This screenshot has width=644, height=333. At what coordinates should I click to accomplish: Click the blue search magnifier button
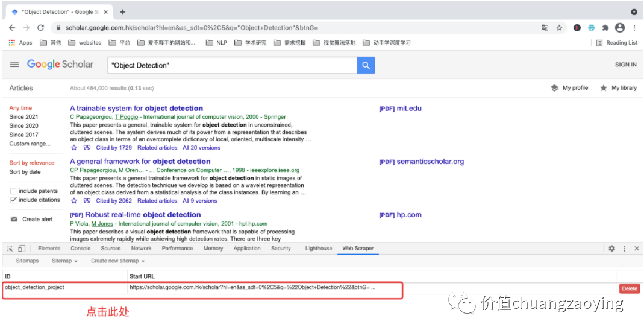coord(366,65)
